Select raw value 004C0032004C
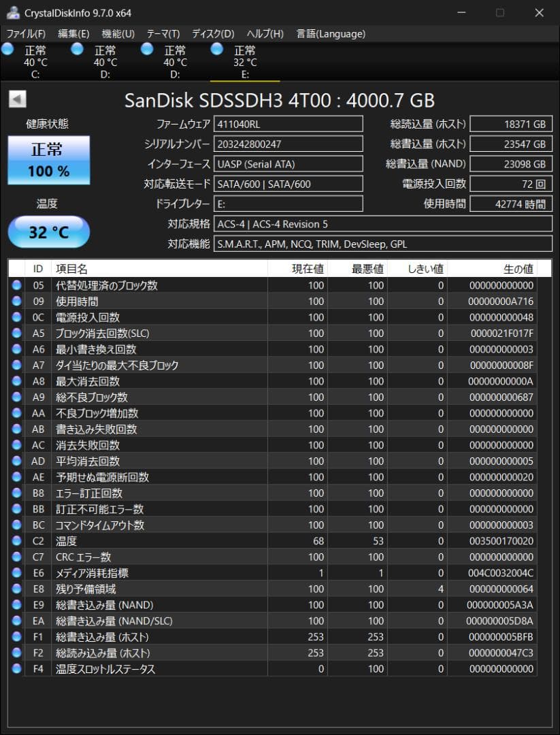Image resolution: width=560 pixels, height=735 pixels. click(x=501, y=573)
